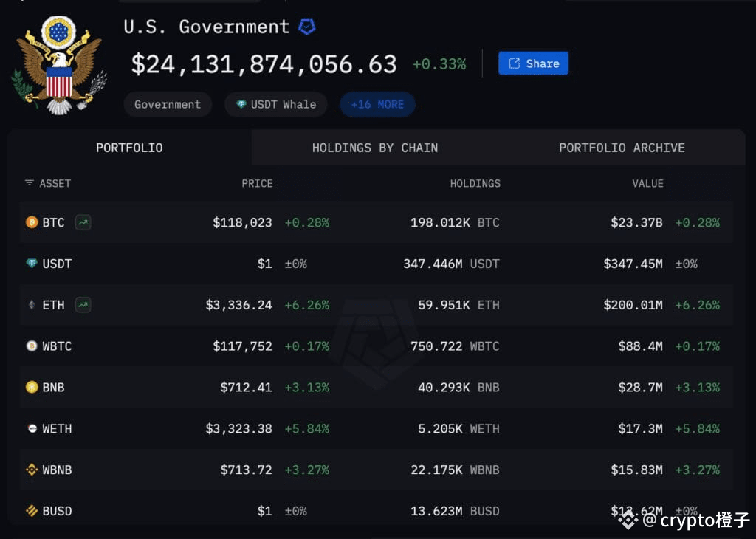Select the USDT Whale tag

pyautogui.click(x=276, y=104)
